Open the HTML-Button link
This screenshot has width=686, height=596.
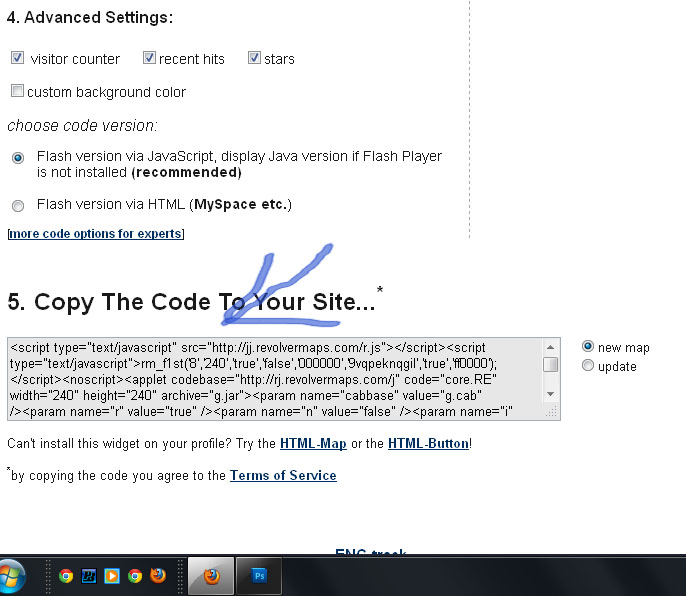coord(428,443)
